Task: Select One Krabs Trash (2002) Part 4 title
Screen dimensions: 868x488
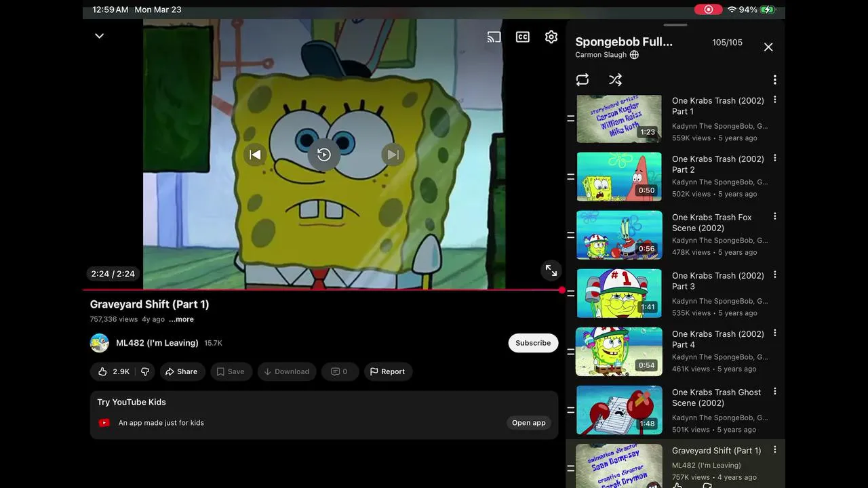Action: (717, 340)
